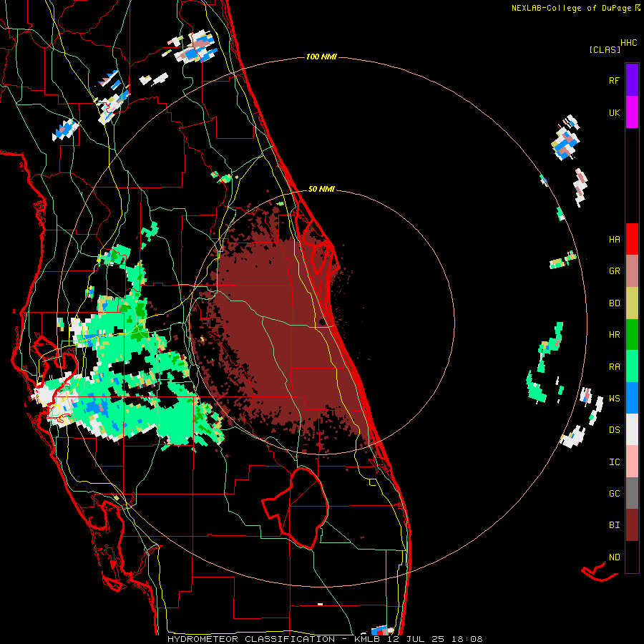Click the "IC" legend label

point(614,462)
